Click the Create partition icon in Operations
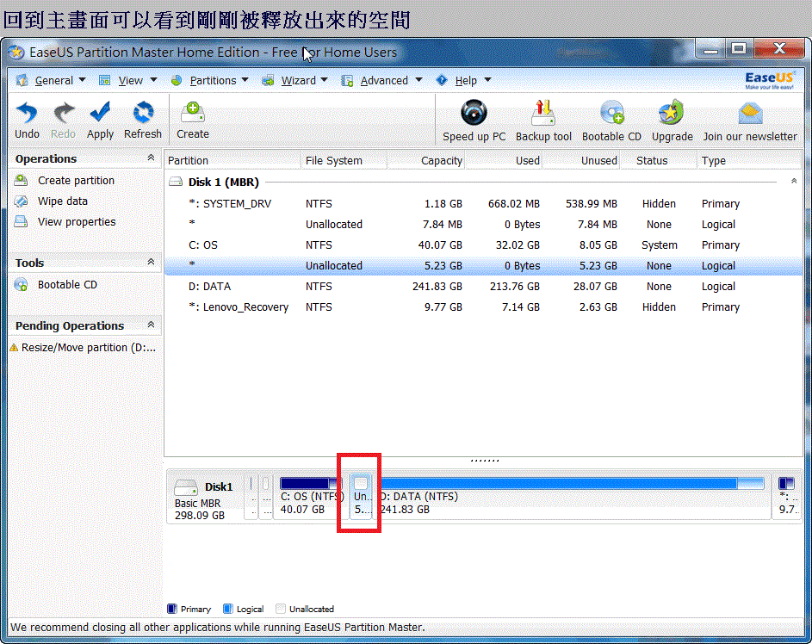The width and height of the screenshot is (812, 644). (x=22, y=180)
